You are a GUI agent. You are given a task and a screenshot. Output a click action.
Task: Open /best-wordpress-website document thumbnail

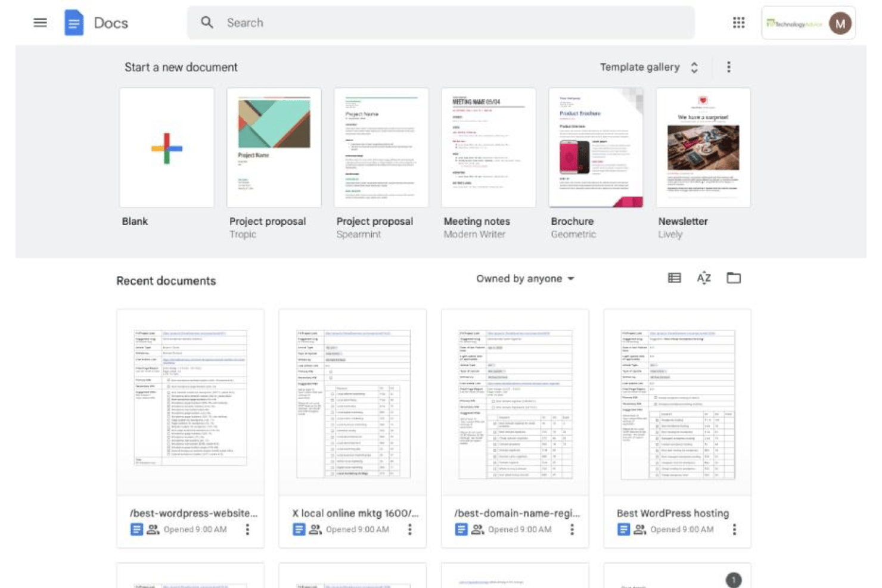[x=191, y=402]
